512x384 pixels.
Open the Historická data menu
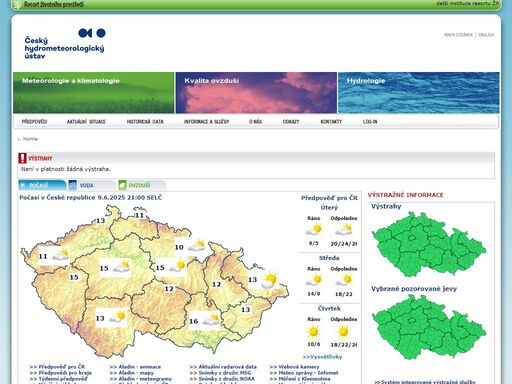[145, 122]
